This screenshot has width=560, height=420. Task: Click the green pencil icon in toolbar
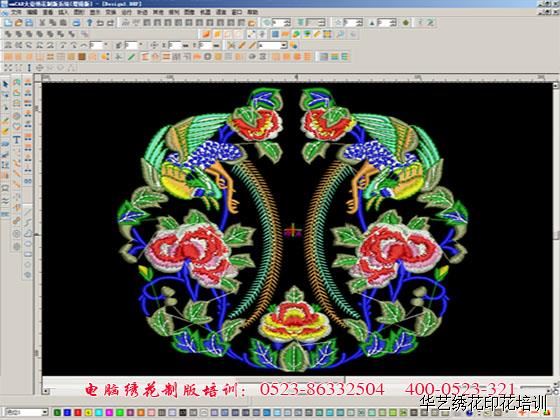click(131, 57)
